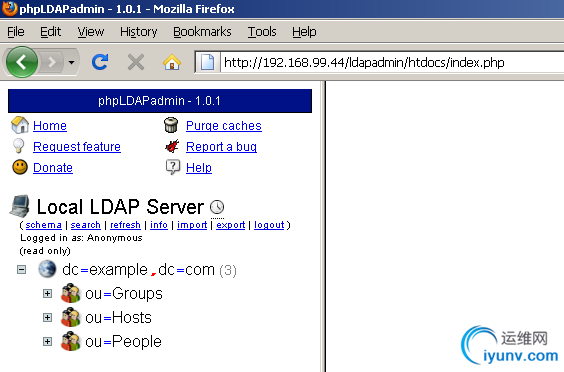Open the Edit menu
This screenshot has width=564, height=372.
(50, 32)
